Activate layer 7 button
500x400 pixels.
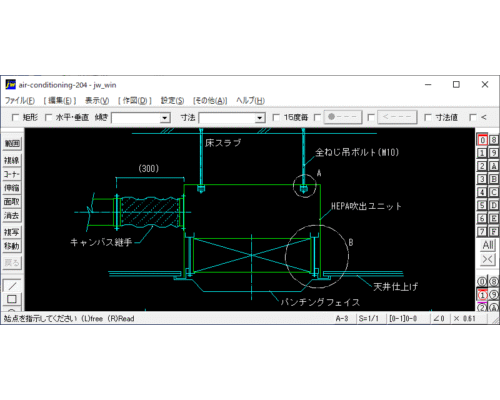tap(482, 231)
